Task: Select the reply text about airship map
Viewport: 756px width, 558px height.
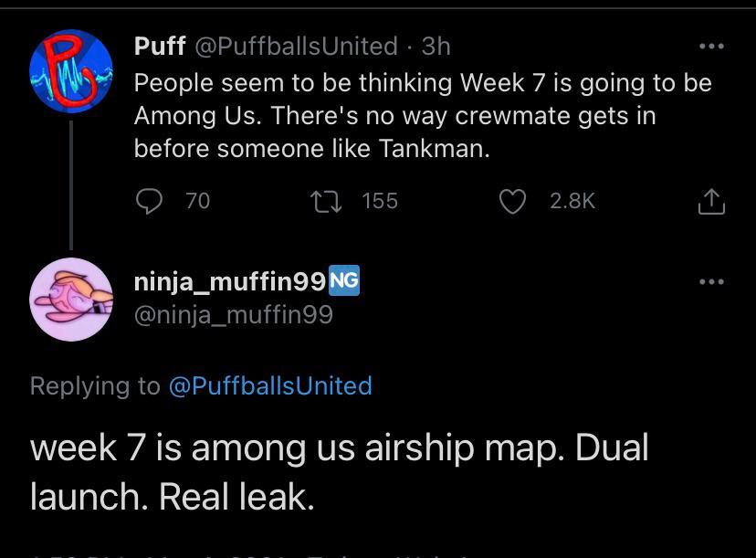Action: (x=339, y=471)
